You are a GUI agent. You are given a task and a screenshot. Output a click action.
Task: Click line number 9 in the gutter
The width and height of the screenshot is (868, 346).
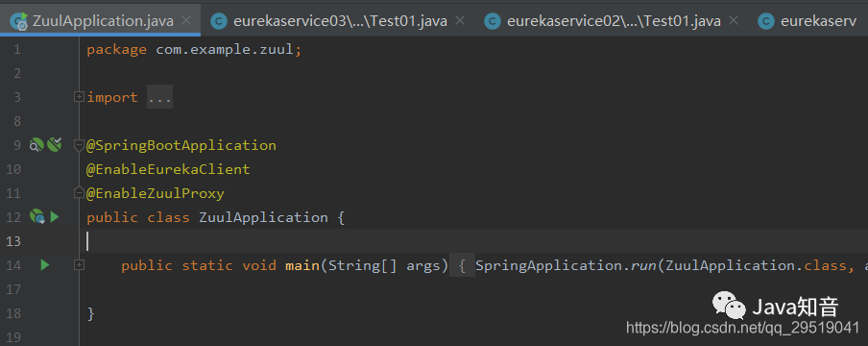pyautogui.click(x=16, y=145)
